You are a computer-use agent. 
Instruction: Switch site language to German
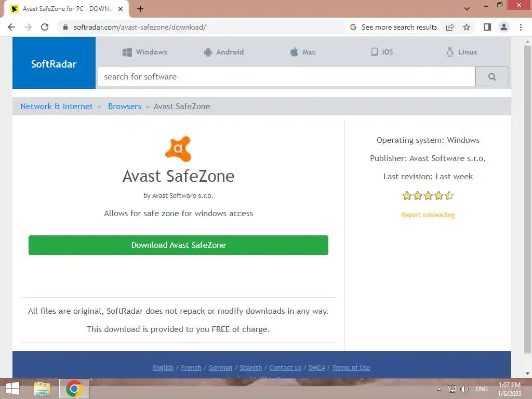220,367
